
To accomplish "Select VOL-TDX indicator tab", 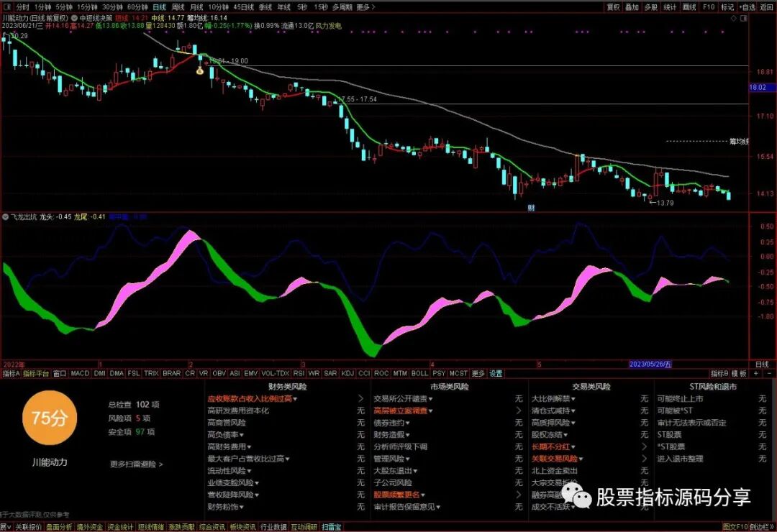I will 275,373.
